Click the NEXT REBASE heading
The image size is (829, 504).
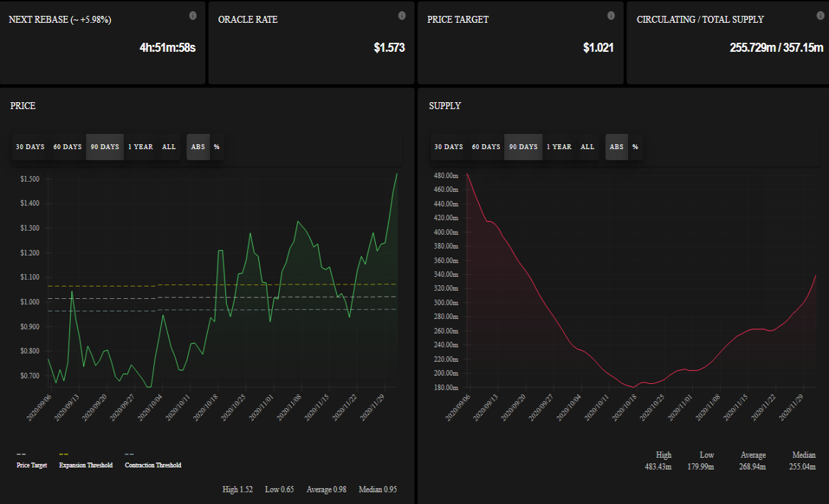click(x=60, y=20)
